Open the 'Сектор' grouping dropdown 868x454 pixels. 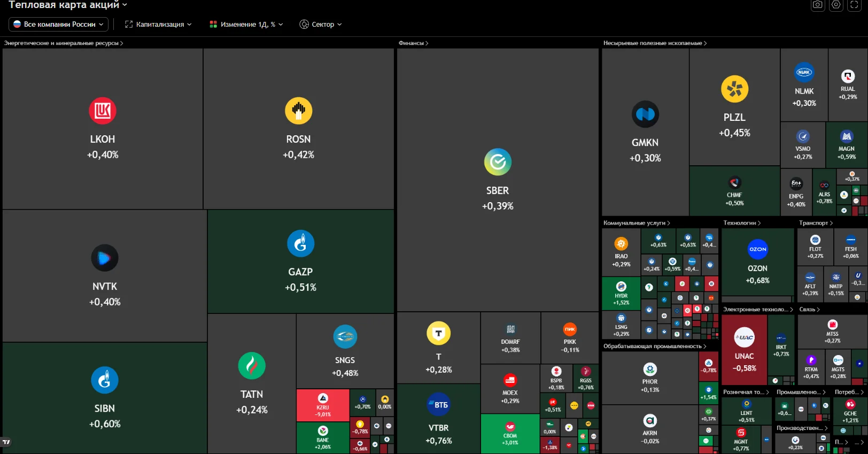pyautogui.click(x=321, y=24)
